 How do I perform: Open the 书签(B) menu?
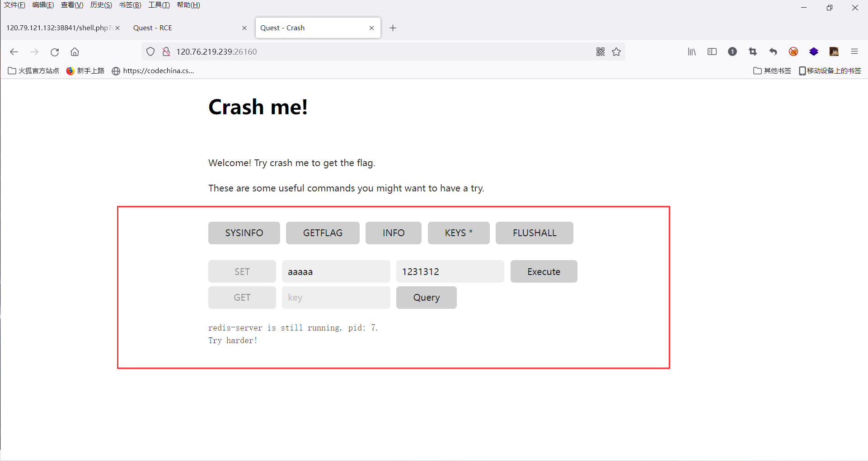[x=130, y=5]
